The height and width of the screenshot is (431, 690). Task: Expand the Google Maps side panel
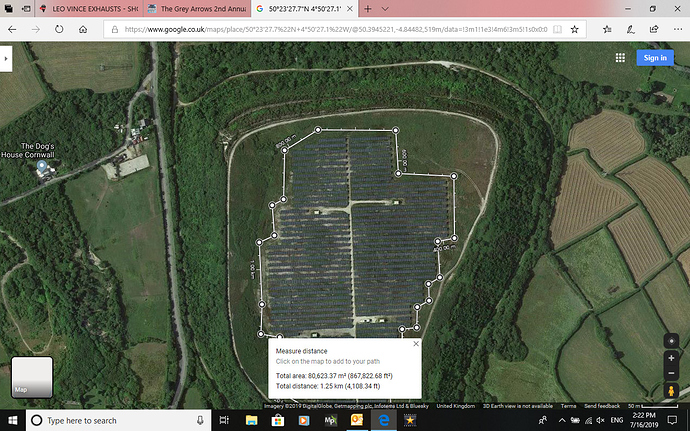(6, 59)
